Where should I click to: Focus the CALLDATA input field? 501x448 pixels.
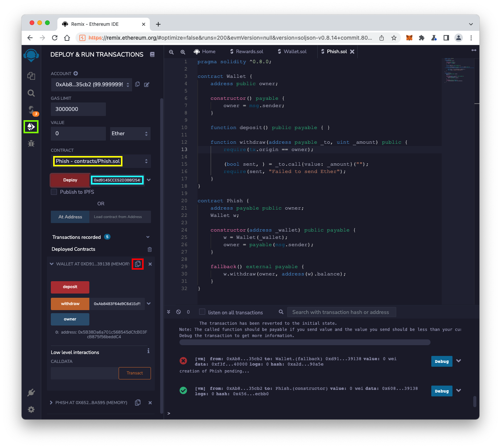85,373
